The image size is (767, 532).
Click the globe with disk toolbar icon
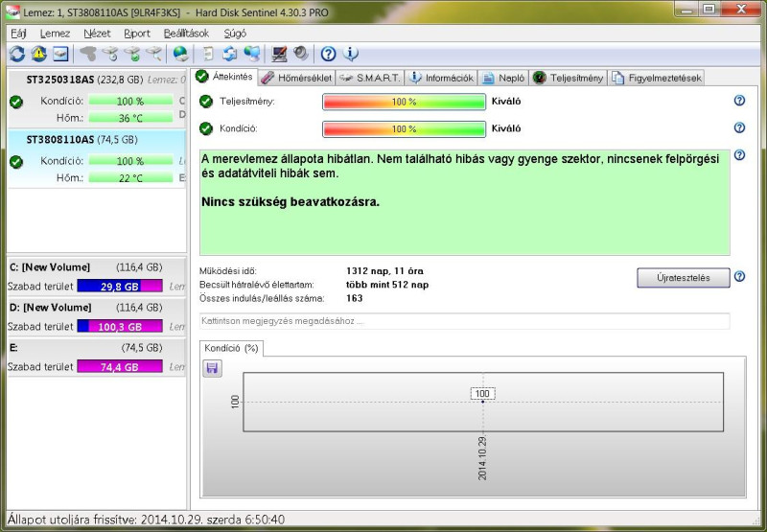(180, 54)
